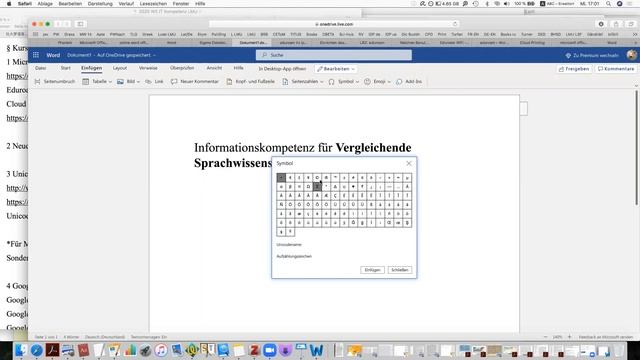Open iTunes music app from the Dock
This screenshot has width=640, height=360.
tap(161, 350)
